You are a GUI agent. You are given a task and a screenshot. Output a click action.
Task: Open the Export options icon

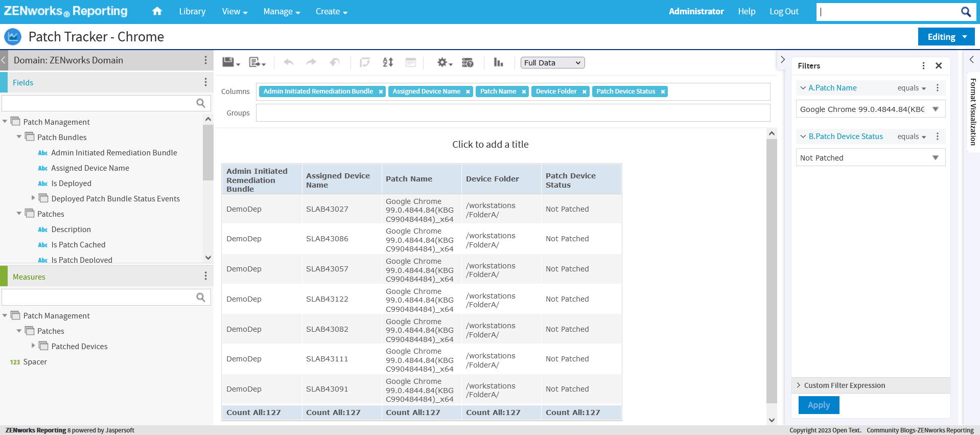coord(256,62)
